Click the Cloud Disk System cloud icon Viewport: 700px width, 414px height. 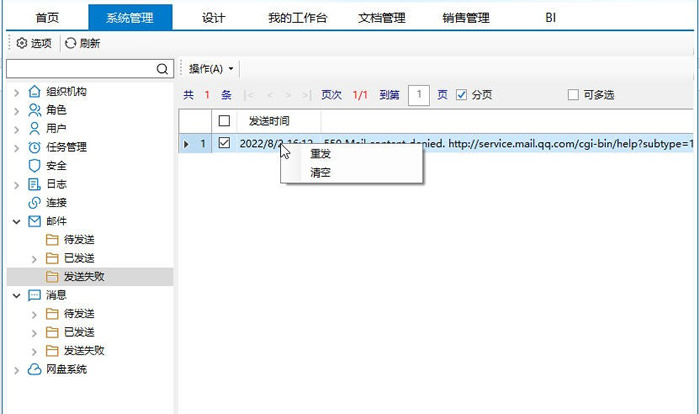pos(35,369)
